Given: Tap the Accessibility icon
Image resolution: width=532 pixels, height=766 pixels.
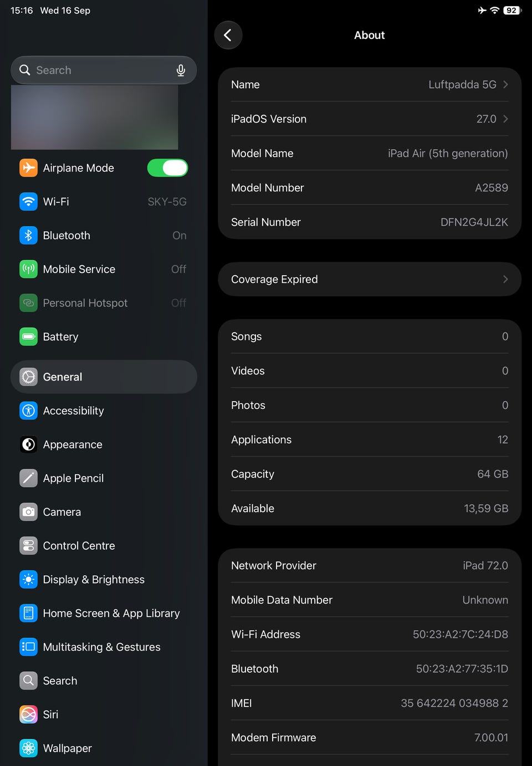Looking at the screenshot, I should [28, 410].
